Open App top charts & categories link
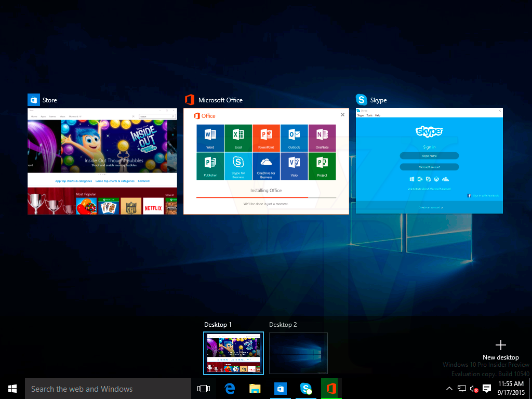 74,181
